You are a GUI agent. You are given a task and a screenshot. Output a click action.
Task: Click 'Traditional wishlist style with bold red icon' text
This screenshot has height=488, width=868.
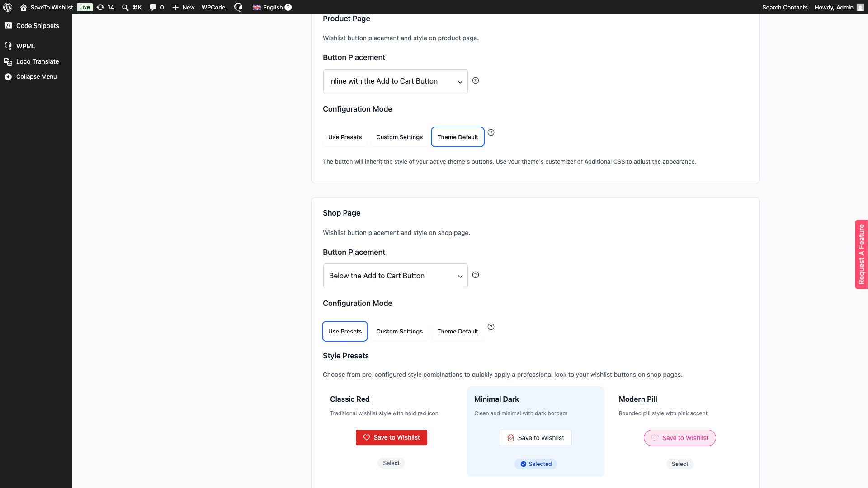(x=384, y=413)
